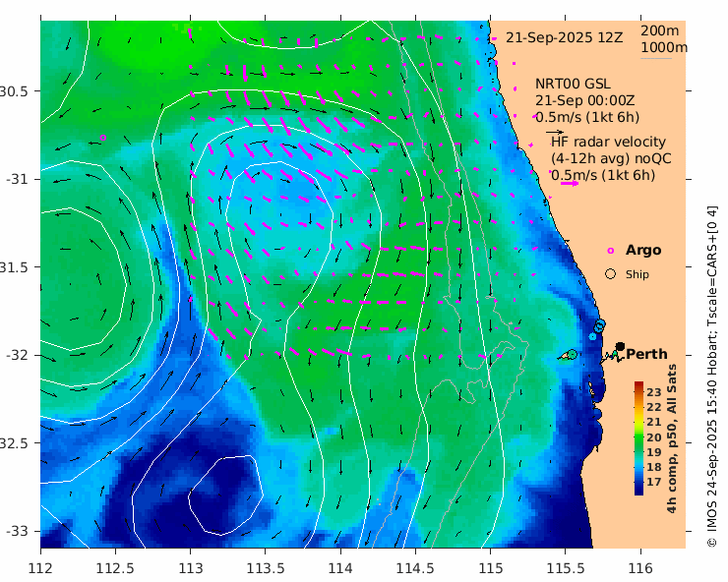Click the 200m depth contour legend

click(x=660, y=31)
